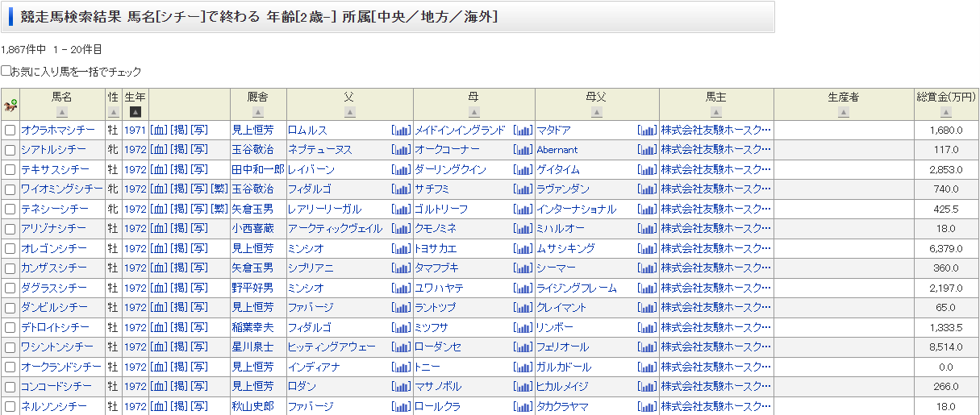
Task: Open [繁] link for ワイオミングシチー
Action: pos(219,189)
